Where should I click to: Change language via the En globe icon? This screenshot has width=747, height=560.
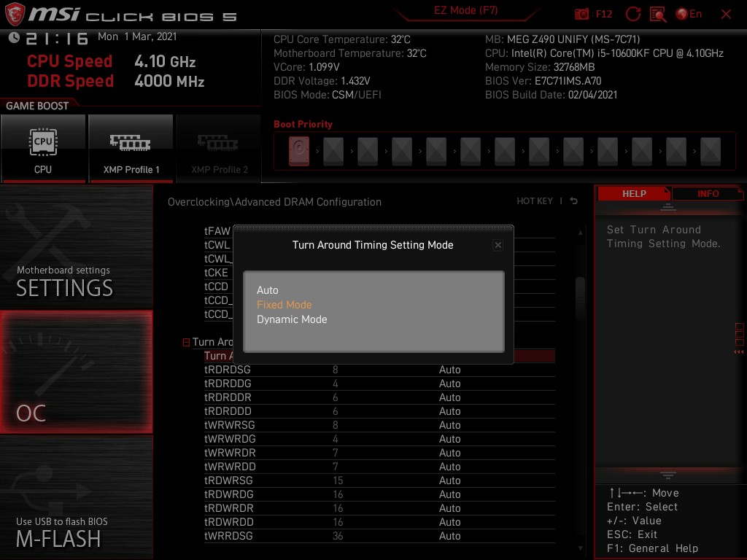pos(689,14)
